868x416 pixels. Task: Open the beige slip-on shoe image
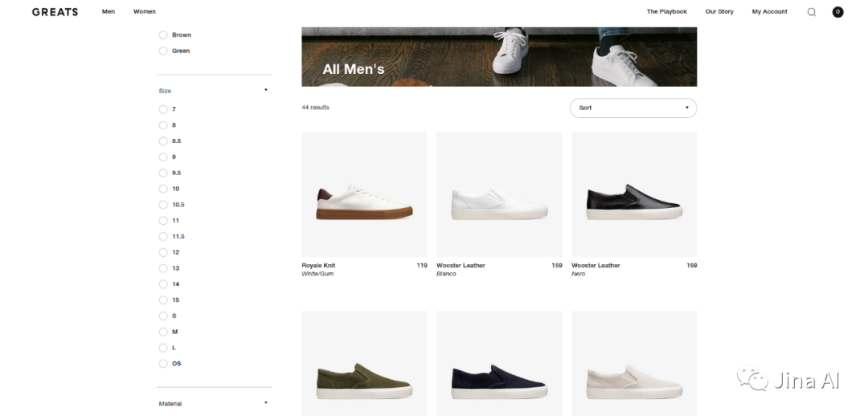coord(634,364)
